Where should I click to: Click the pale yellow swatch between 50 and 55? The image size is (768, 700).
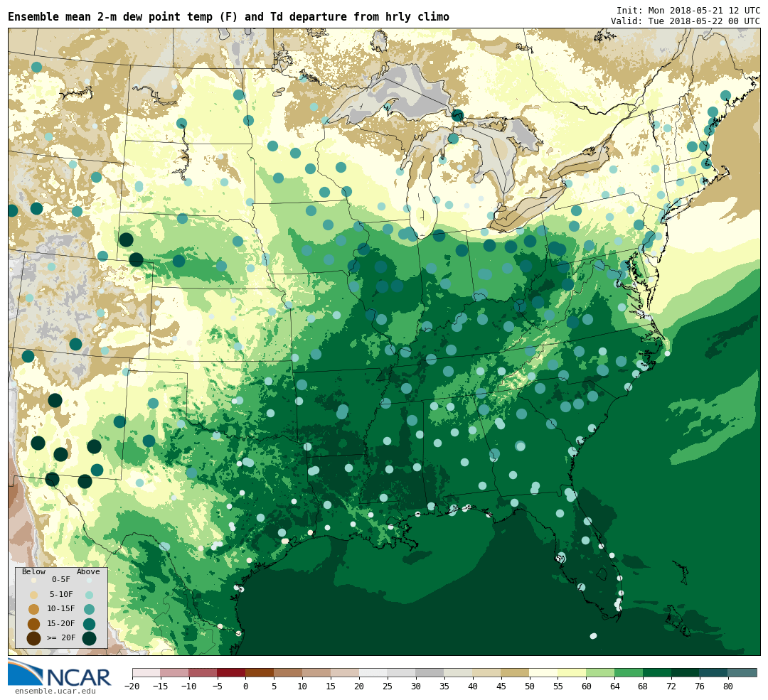point(544,672)
